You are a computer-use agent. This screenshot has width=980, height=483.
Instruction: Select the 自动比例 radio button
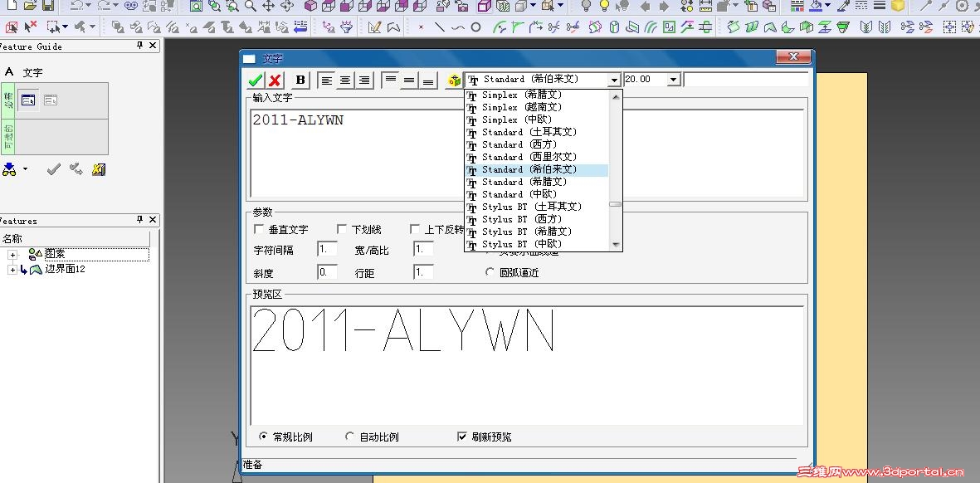[349, 437]
